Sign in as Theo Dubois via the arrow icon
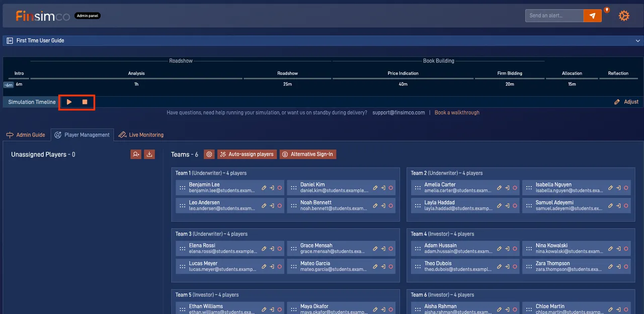644x314 pixels. coord(507,267)
